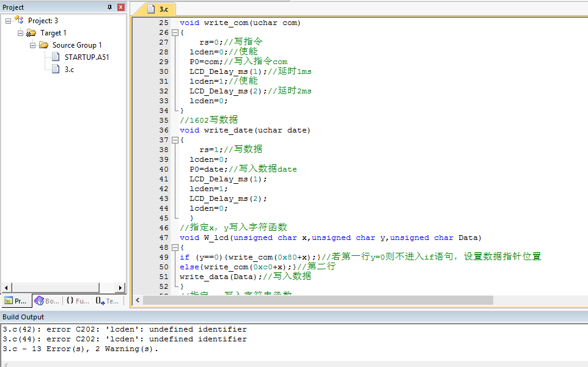Screen dimensions: 588x367
Task: Select STARTUP.A51 file in project tree
Action: point(86,57)
